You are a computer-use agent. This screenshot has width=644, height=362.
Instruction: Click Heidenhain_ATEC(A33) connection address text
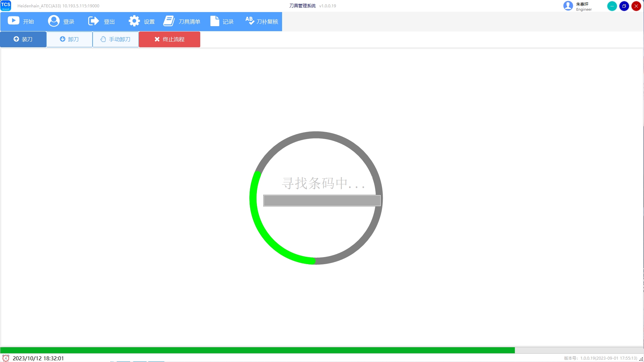[x=58, y=6]
